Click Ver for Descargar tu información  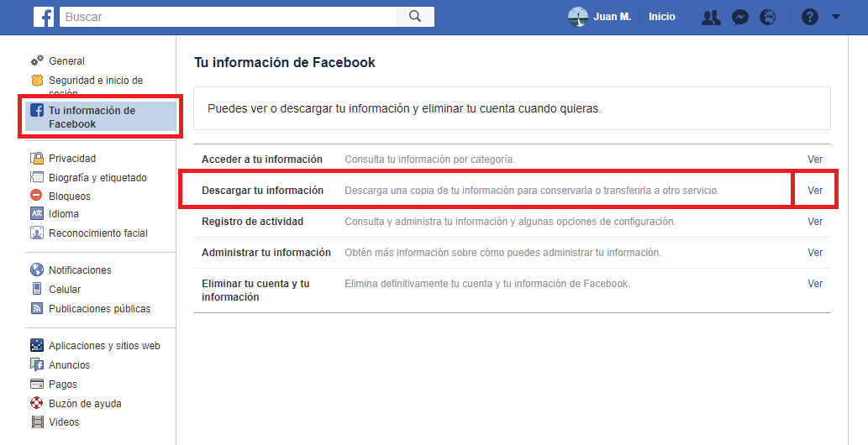click(815, 190)
